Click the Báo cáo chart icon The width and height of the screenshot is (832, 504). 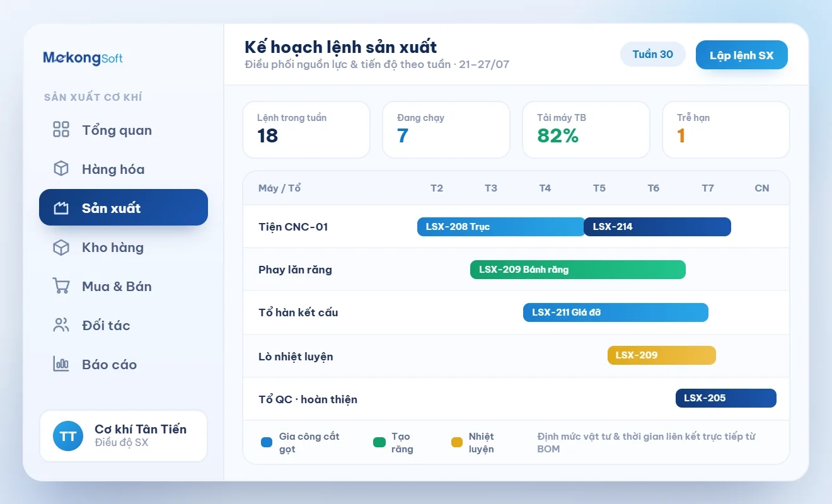[x=61, y=364]
